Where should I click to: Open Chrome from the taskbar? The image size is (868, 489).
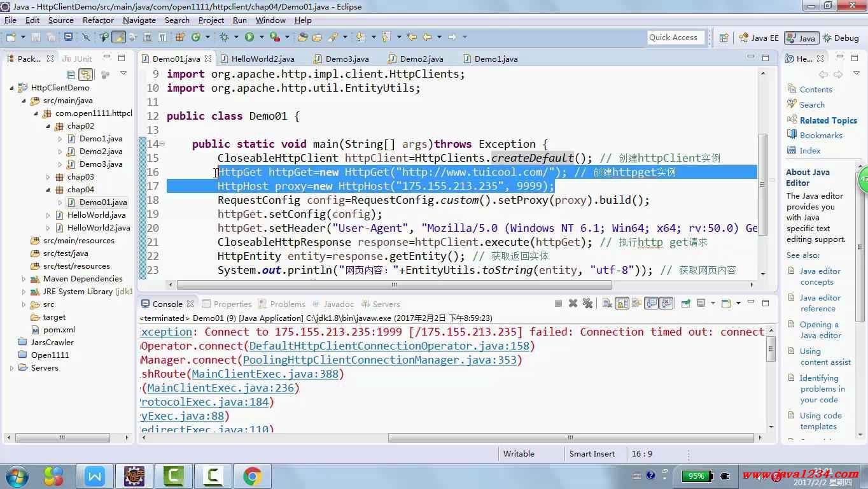click(252, 476)
